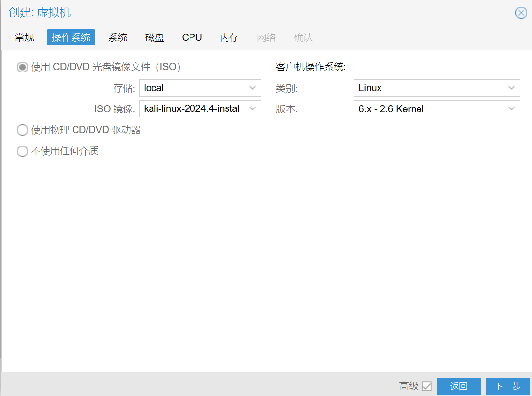The height and width of the screenshot is (396, 532).
Task: Choose physical CD/DVD drive option
Action: click(x=22, y=130)
